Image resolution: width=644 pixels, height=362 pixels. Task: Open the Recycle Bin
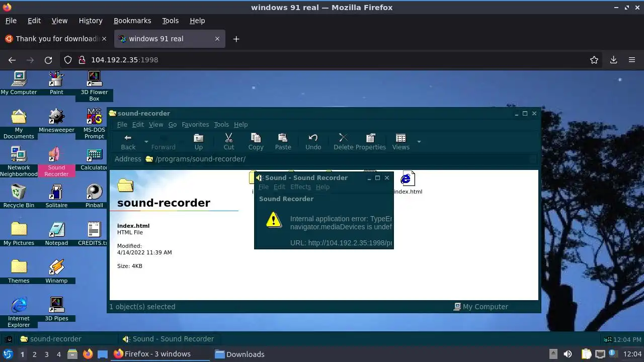coord(19,196)
